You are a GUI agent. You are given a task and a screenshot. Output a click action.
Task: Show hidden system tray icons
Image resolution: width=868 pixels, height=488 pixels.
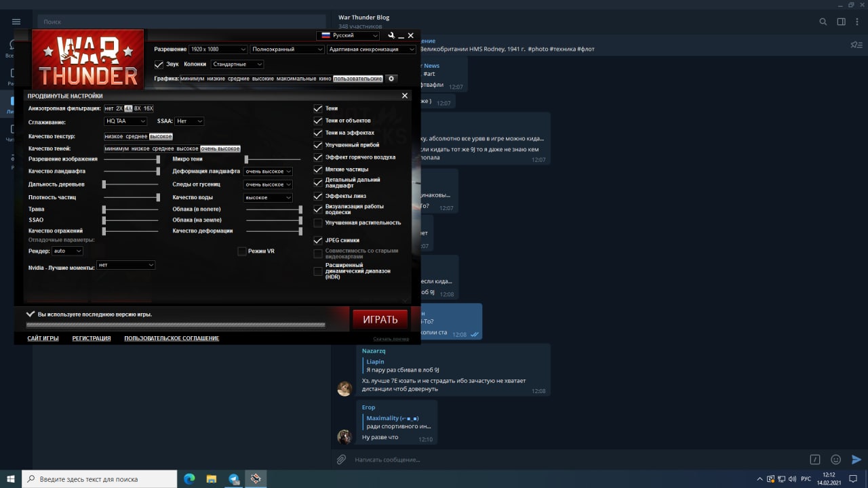tap(760, 479)
